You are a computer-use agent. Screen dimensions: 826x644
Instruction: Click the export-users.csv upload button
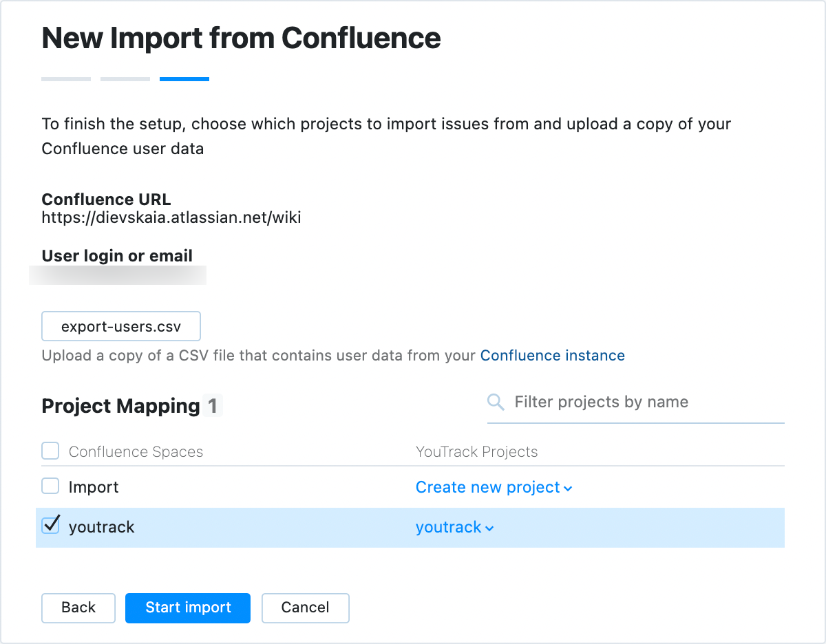121,326
